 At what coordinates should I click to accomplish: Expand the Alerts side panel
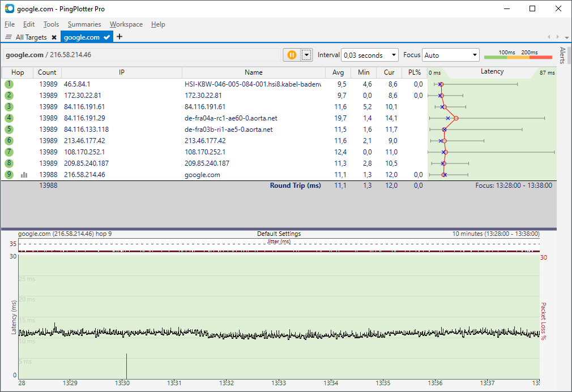coord(562,55)
